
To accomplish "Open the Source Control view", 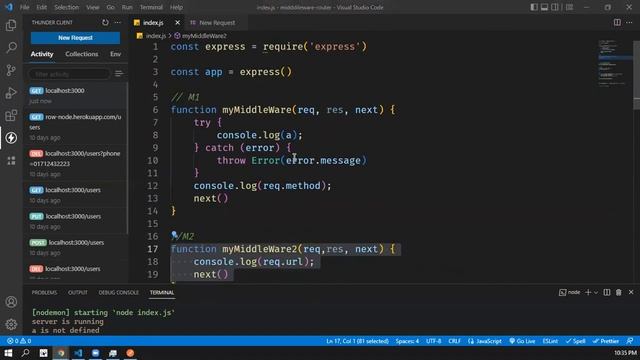I will pos(11,70).
